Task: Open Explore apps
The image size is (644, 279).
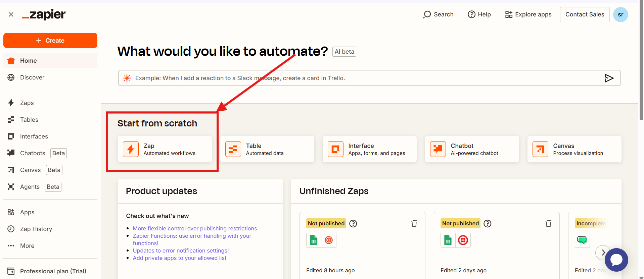Action: [x=528, y=14]
